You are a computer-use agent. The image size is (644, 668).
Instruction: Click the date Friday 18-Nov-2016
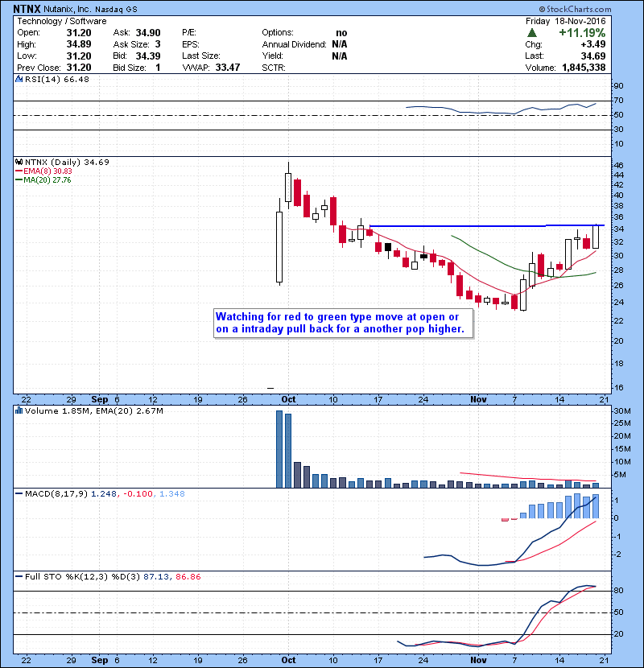pos(565,21)
